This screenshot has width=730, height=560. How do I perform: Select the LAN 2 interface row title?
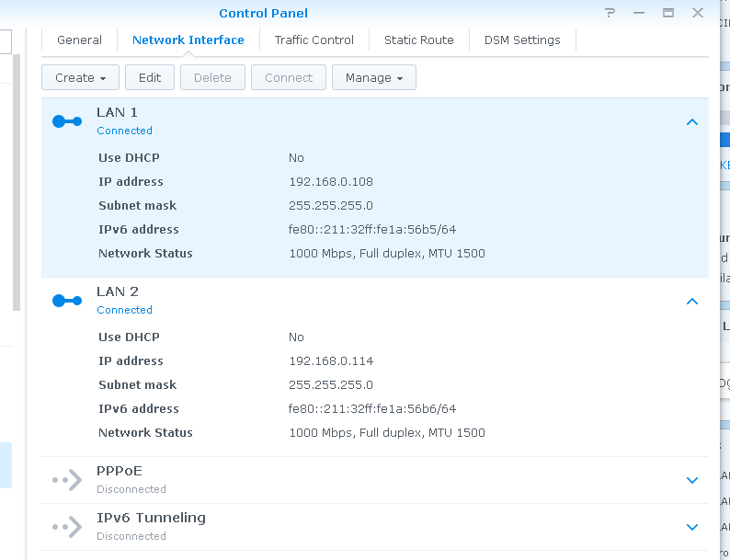pyautogui.click(x=118, y=291)
